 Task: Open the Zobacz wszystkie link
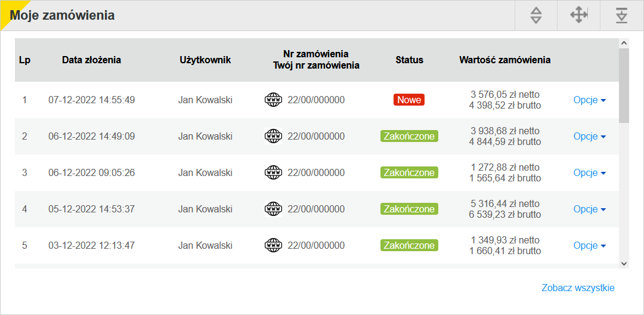click(x=578, y=288)
